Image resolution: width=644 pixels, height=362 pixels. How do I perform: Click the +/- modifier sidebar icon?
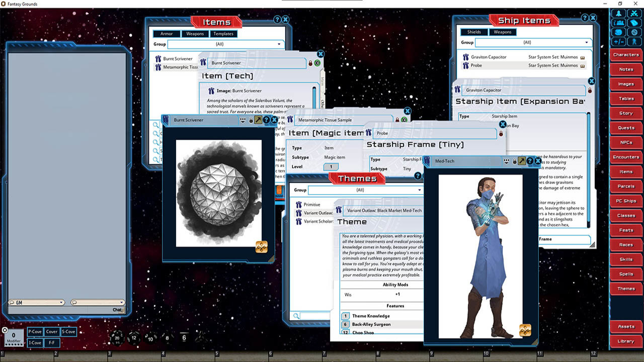point(618,41)
